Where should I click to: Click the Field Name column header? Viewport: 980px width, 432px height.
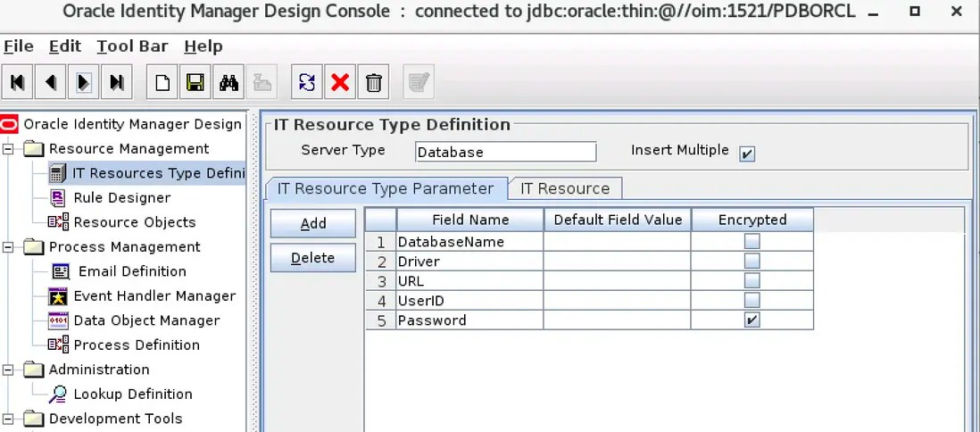pyautogui.click(x=470, y=220)
